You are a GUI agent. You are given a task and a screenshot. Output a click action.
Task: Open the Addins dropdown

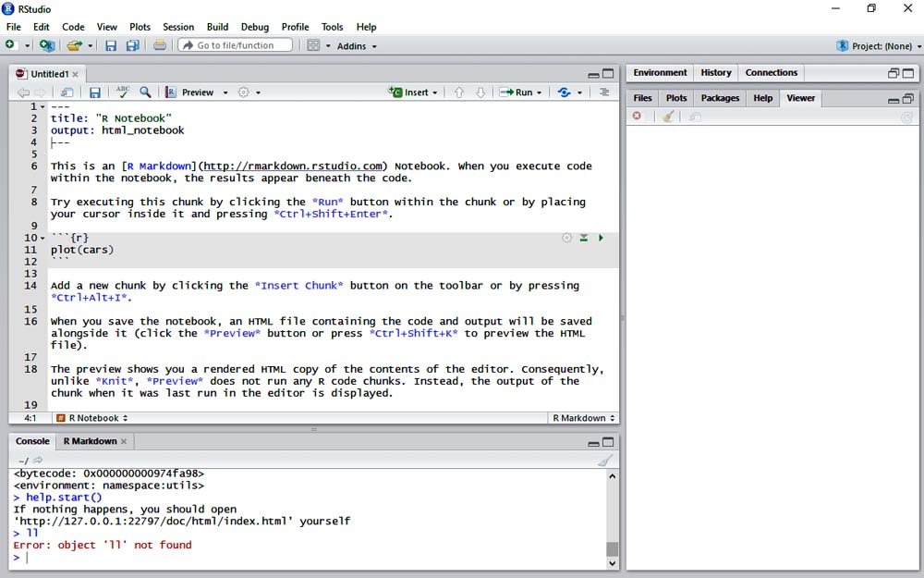click(357, 46)
